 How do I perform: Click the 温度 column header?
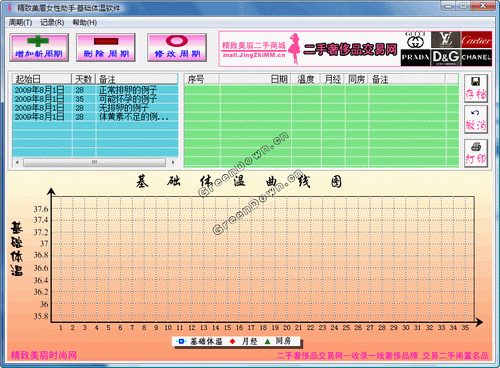click(x=306, y=79)
